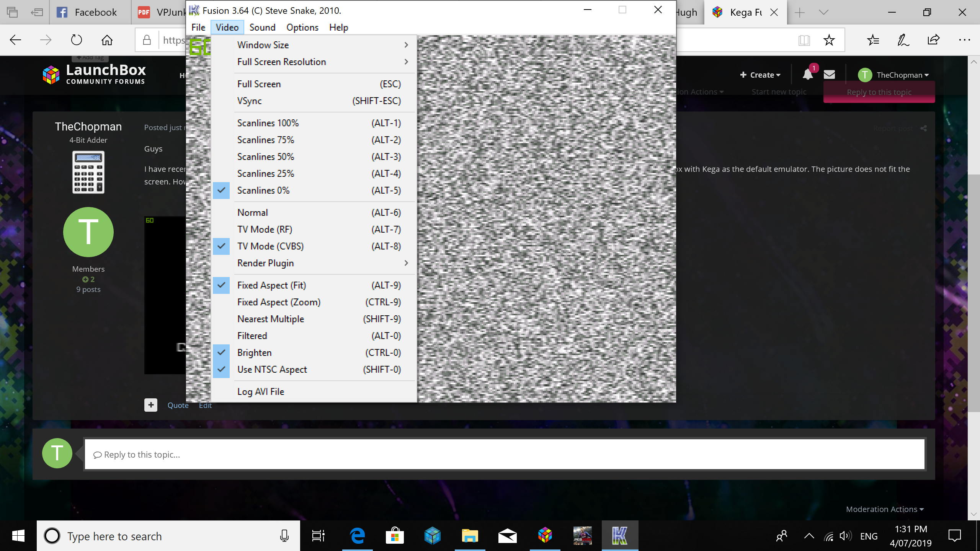Toggle the VSync option
This screenshot has height=551, width=980.
click(314, 101)
